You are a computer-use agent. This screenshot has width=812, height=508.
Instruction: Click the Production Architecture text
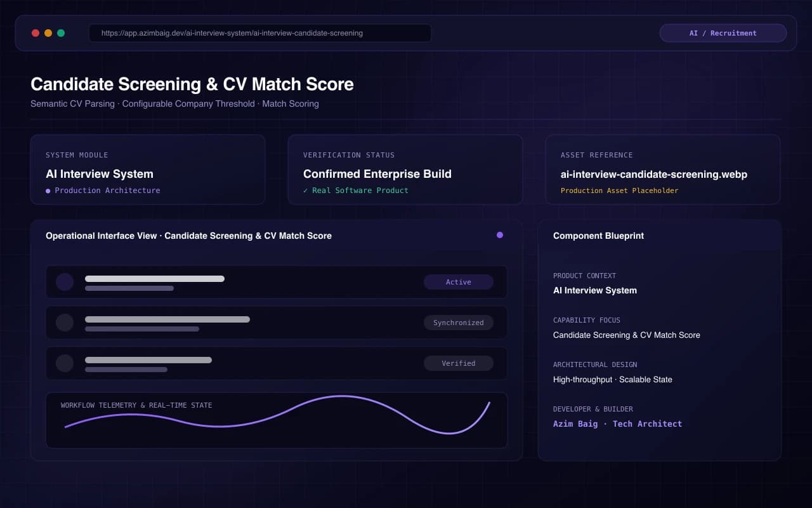pyautogui.click(x=107, y=190)
